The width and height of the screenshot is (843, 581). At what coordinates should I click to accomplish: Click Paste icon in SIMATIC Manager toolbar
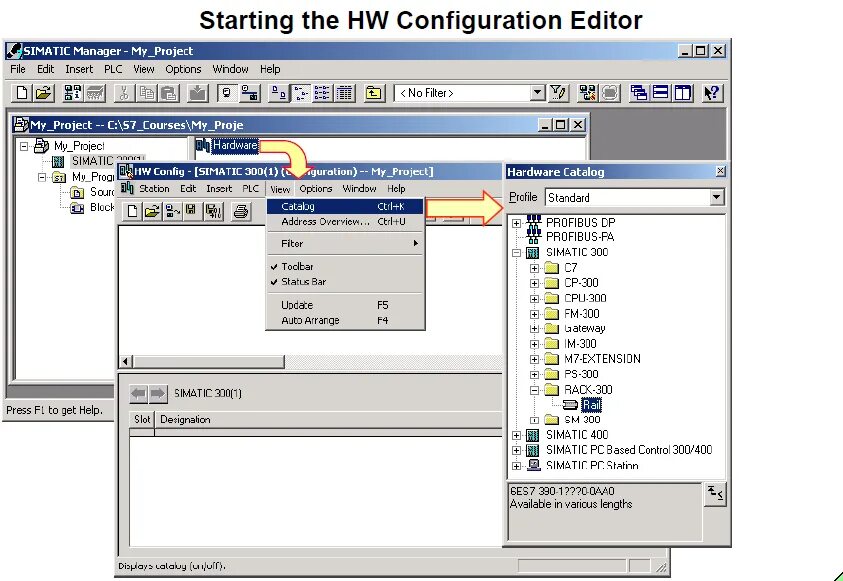tap(169, 93)
